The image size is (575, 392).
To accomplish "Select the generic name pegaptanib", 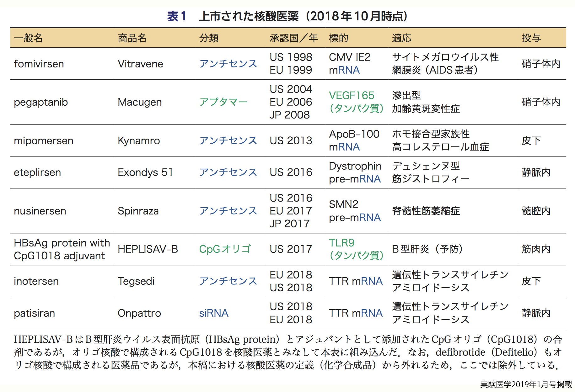I will 41,102.
